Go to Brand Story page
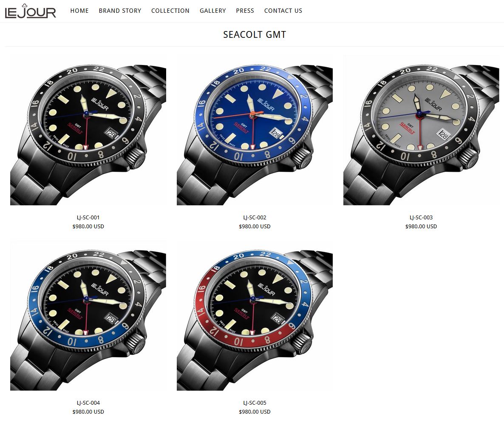 [120, 11]
